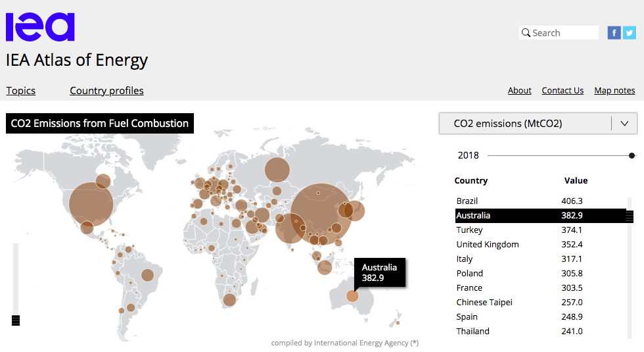
Task: Select the Turkey row
Action: [x=540, y=230]
